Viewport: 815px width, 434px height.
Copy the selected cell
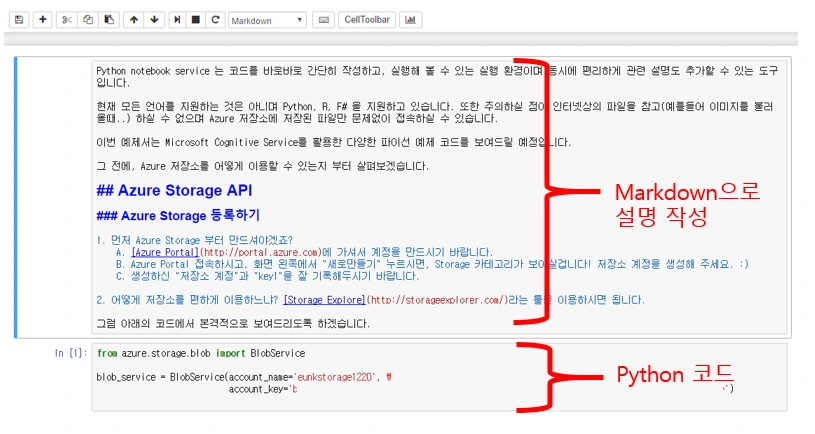(x=88, y=20)
